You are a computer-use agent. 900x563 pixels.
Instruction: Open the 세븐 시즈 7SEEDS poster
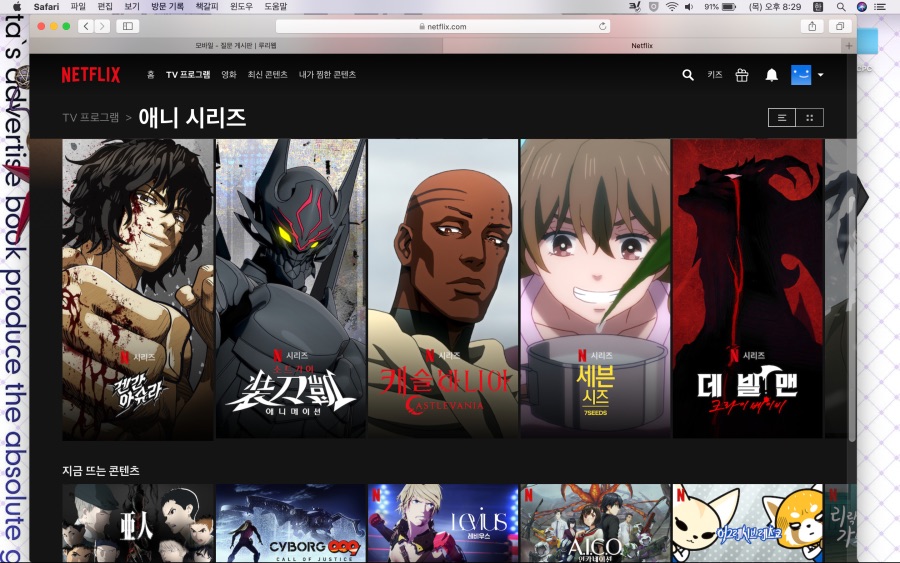tap(595, 289)
